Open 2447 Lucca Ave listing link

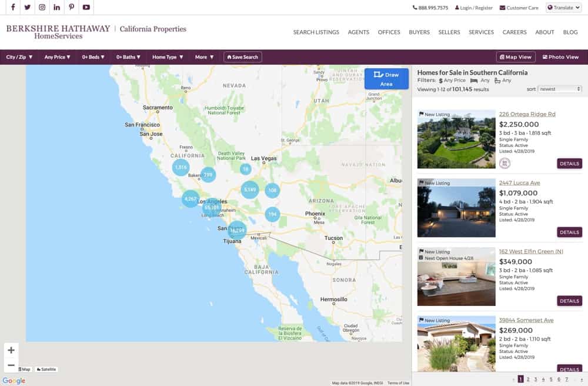519,182
